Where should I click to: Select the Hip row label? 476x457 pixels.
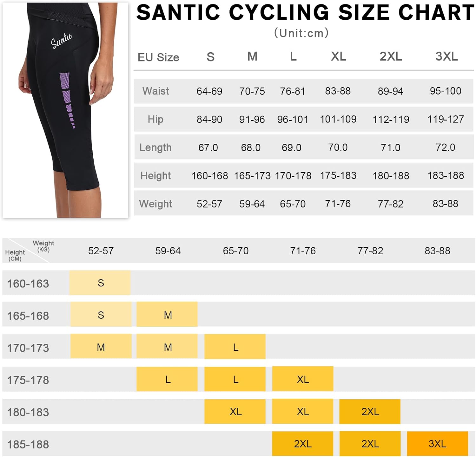(155, 119)
